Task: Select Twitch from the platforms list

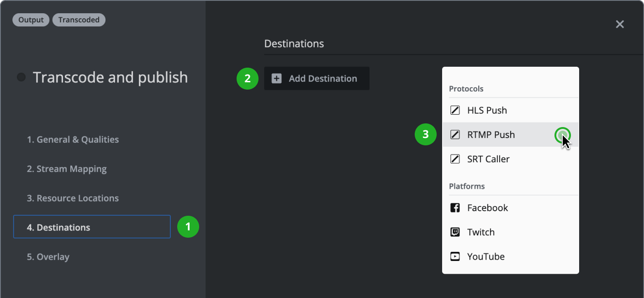Action: point(480,232)
